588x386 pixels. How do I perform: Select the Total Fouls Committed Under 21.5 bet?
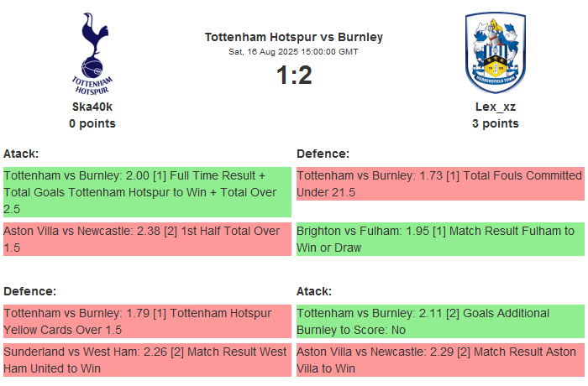(x=439, y=184)
